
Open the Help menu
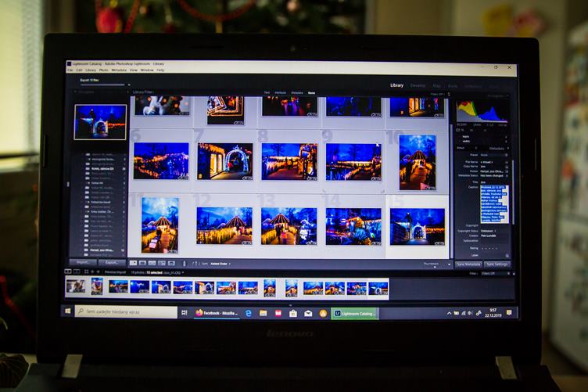(160, 70)
